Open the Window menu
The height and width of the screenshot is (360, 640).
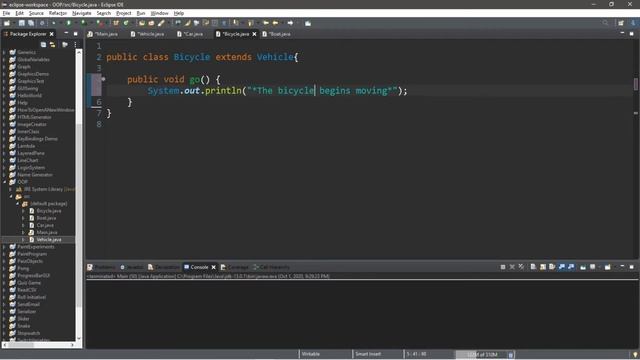(159, 13)
